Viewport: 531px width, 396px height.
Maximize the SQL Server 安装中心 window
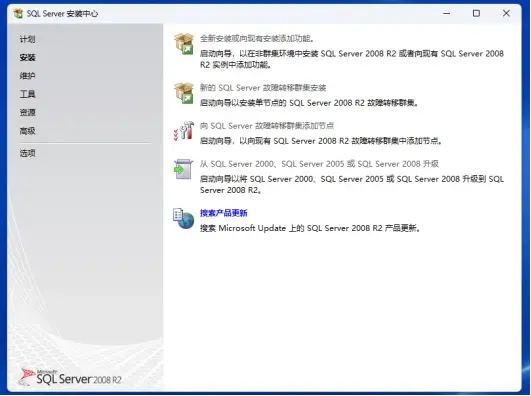point(476,14)
